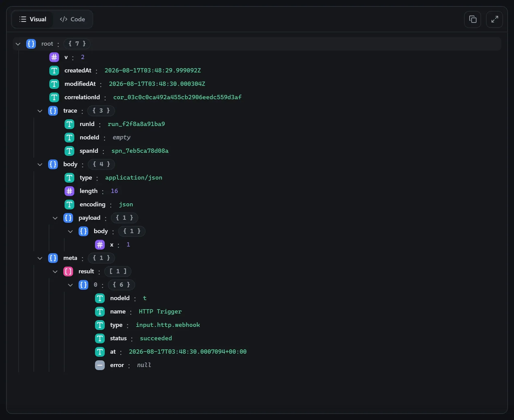Click the item 0 { 6 } count badge
The width and height of the screenshot is (514, 420).
pyautogui.click(x=121, y=285)
